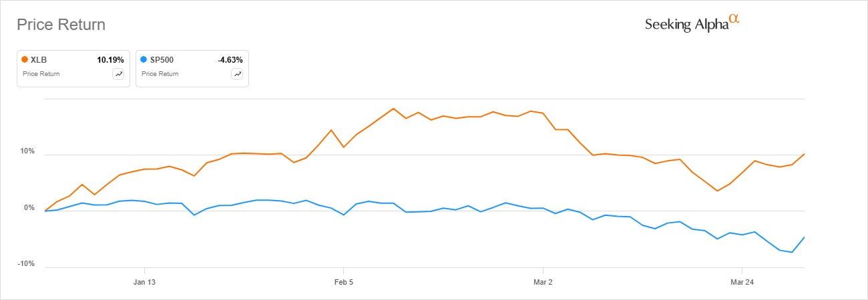Click the XLB chart type icon

click(x=119, y=74)
